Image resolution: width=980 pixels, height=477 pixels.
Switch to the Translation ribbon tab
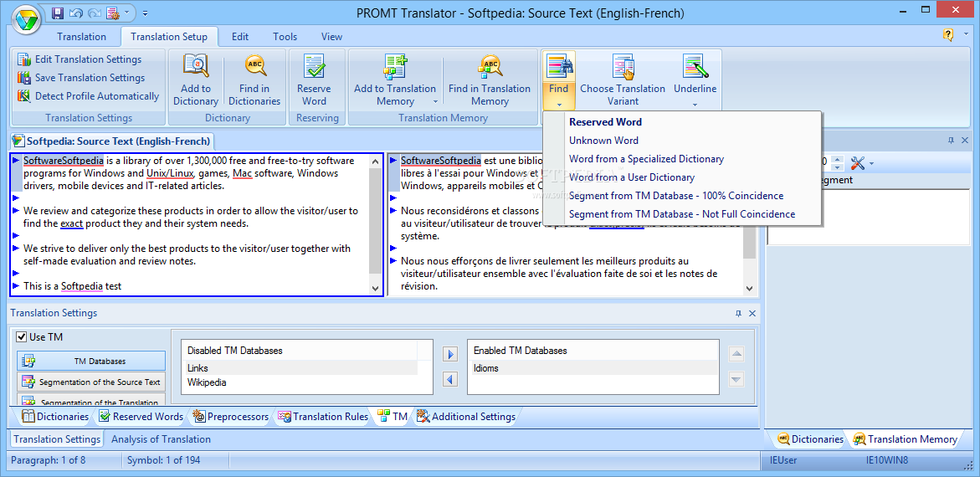click(x=81, y=36)
